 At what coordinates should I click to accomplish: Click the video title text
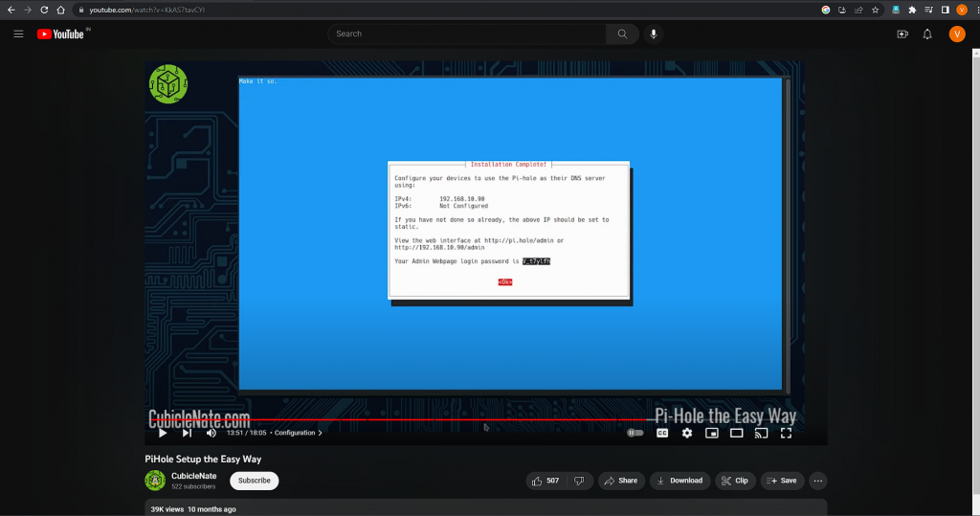pos(203,460)
